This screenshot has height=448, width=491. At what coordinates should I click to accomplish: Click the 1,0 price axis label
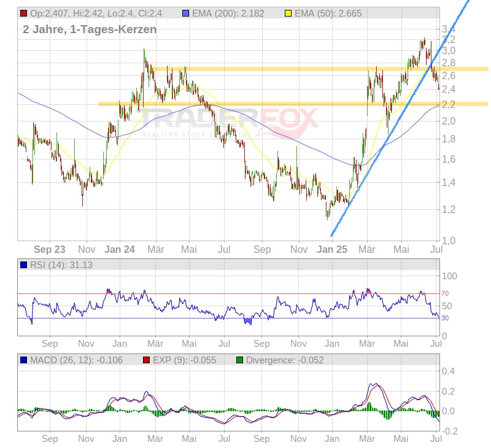coord(448,240)
